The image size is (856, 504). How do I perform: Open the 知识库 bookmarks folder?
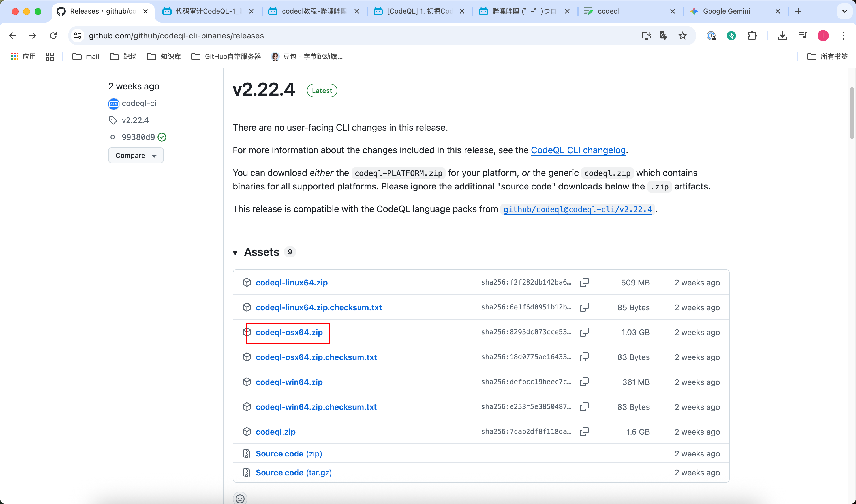[x=164, y=56]
